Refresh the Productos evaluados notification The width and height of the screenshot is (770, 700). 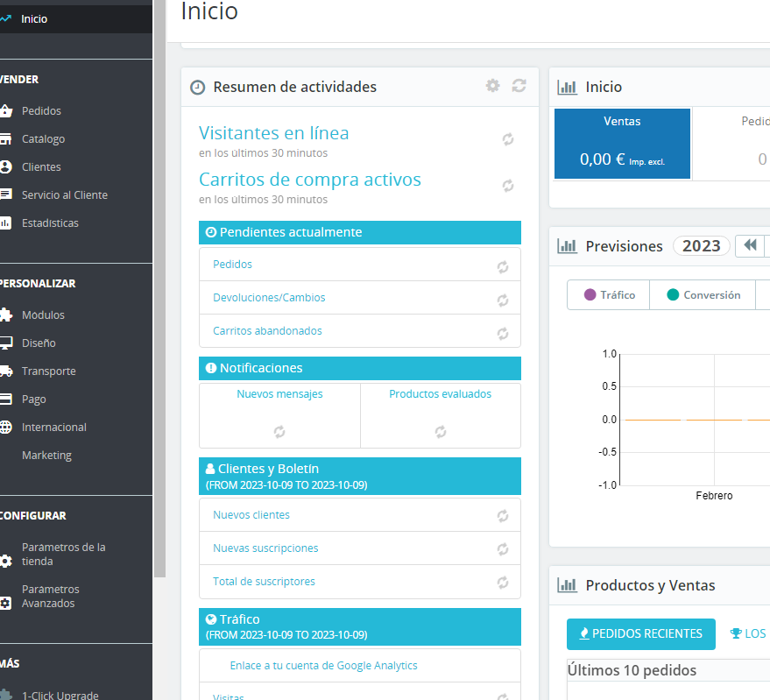pos(441,432)
